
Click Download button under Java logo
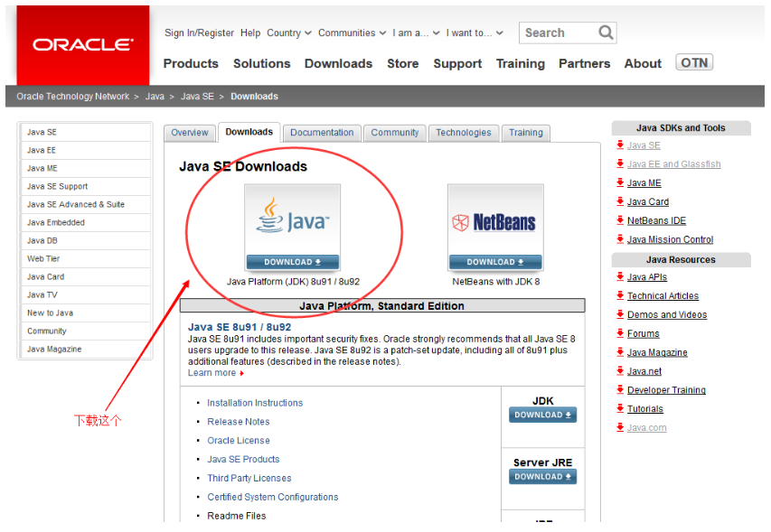pyautogui.click(x=293, y=262)
